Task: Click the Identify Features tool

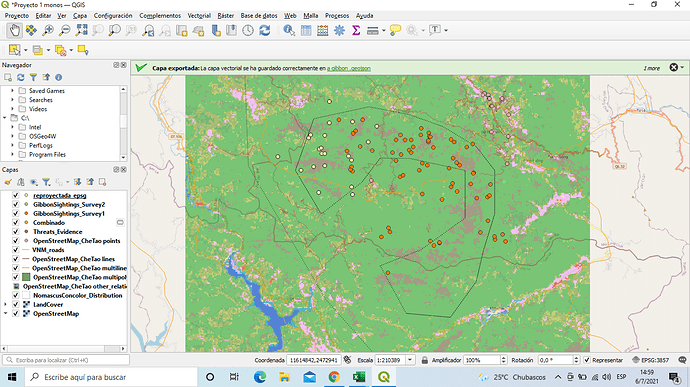Action: coord(289,30)
